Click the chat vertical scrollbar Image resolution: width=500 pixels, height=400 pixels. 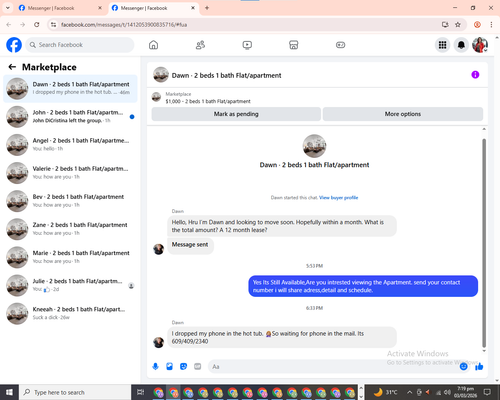(484, 243)
